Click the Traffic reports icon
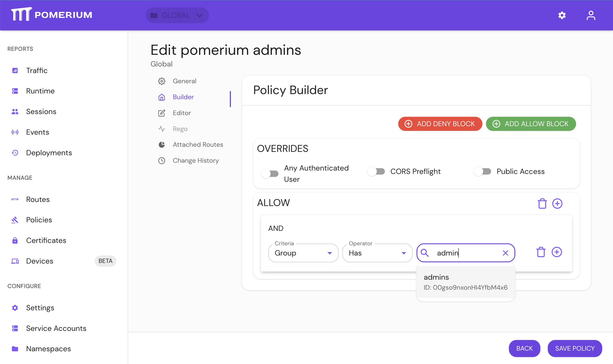 coord(15,70)
